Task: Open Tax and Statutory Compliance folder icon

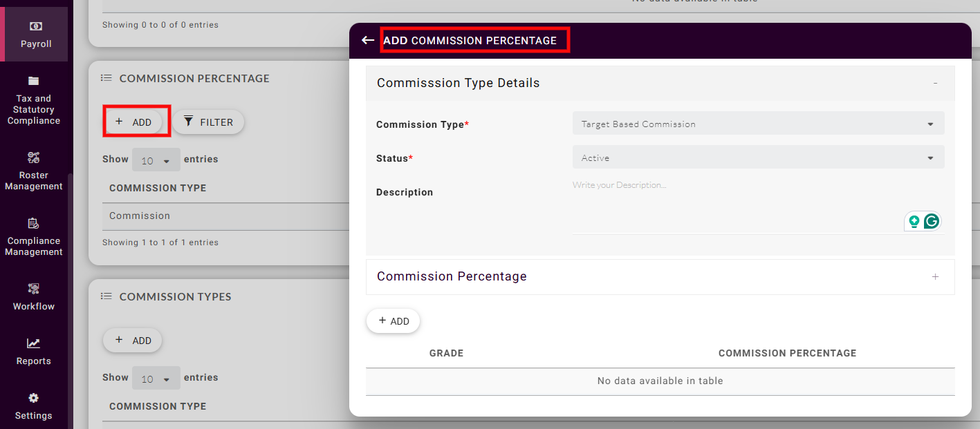Action: pos(33,81)
